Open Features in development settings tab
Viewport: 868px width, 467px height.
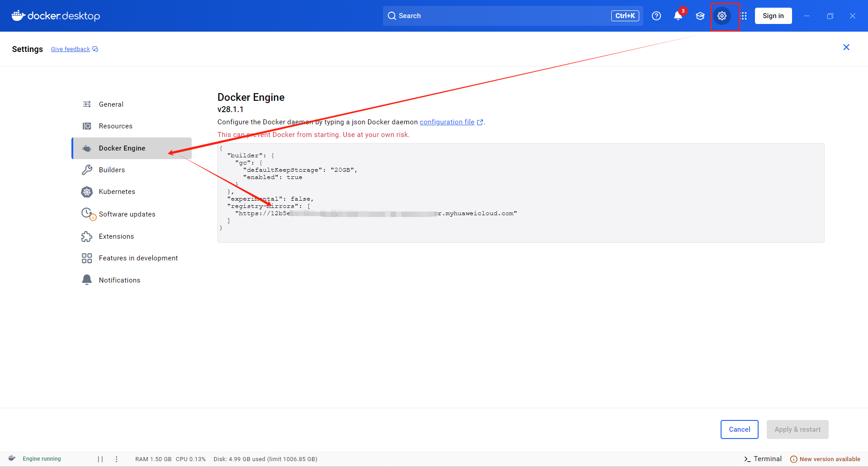tap(132, 258)
